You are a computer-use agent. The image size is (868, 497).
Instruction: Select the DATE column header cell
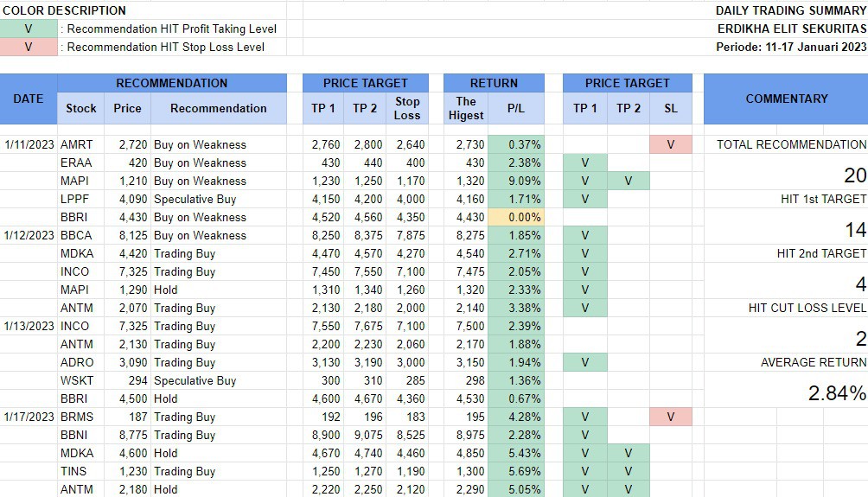pyautogui.click(x=29, y=99)
